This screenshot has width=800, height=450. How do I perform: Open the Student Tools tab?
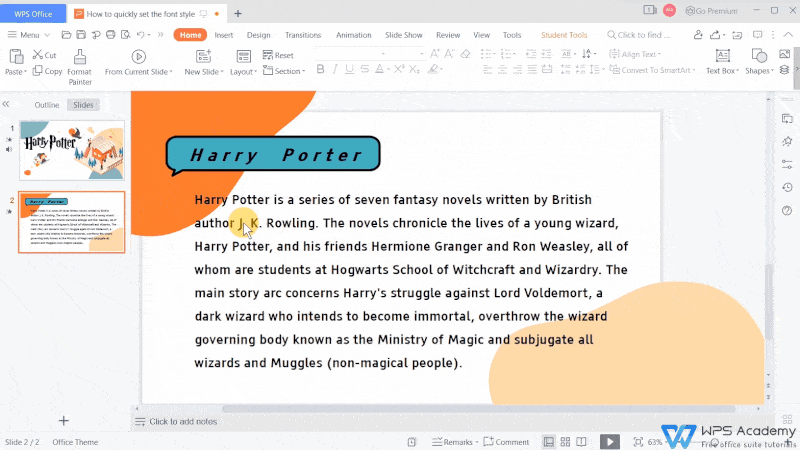[x=564, y=35]
